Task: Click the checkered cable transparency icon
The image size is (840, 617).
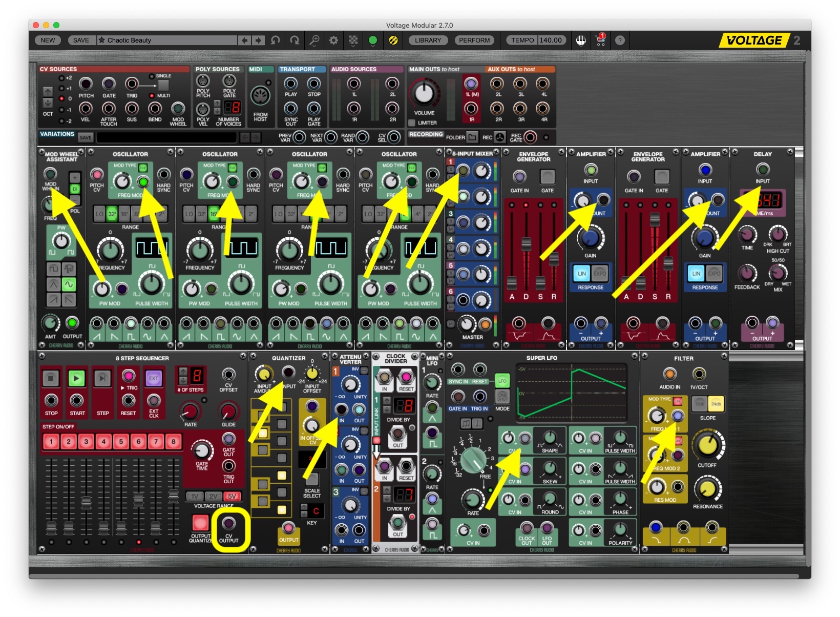Action: tap(353, 40)
